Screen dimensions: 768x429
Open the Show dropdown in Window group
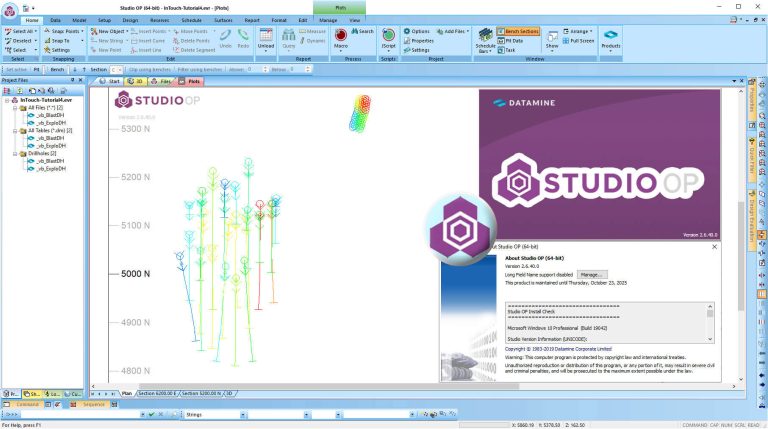pyautogui.click(x=552, y=50)
